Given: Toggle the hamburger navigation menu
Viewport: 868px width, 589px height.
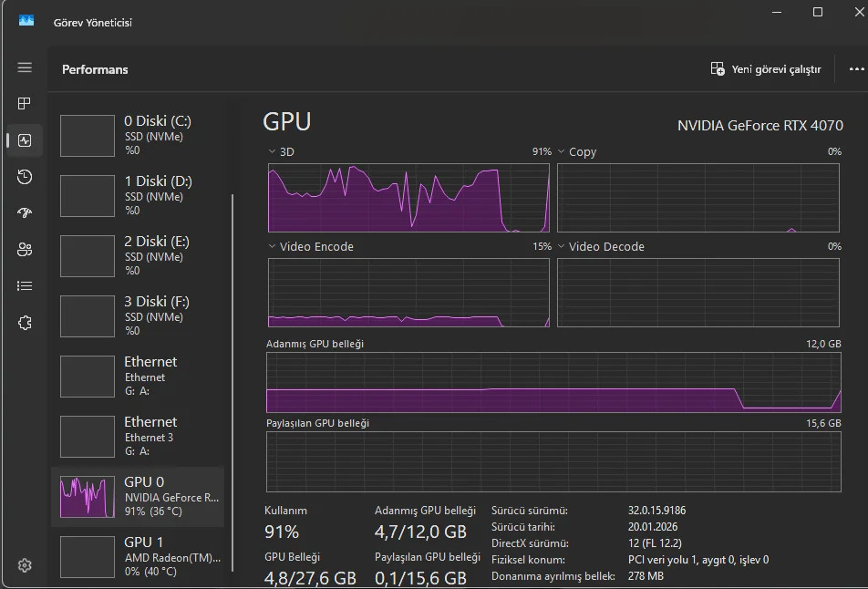Looking at the screenshot, I should click(x=25, y=67).
